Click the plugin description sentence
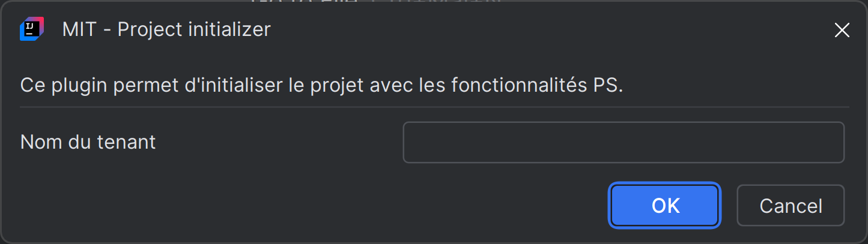 point(321,85)
